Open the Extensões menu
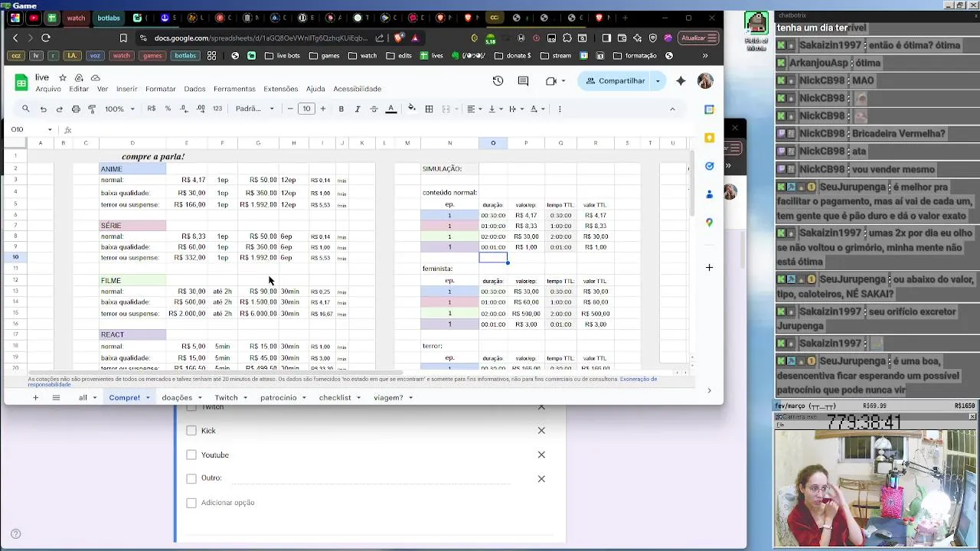The height and width of the screenshot is (551, 980). (281, 89)
